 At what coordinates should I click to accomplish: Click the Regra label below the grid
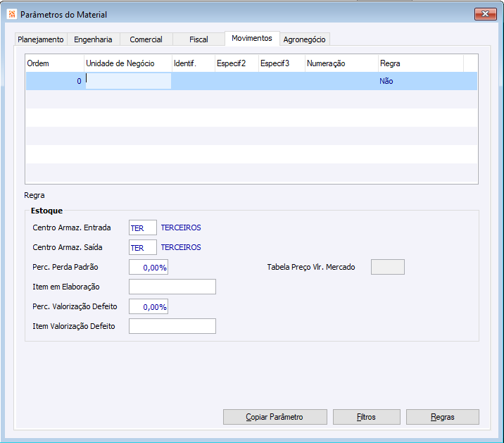click(34, 195)
